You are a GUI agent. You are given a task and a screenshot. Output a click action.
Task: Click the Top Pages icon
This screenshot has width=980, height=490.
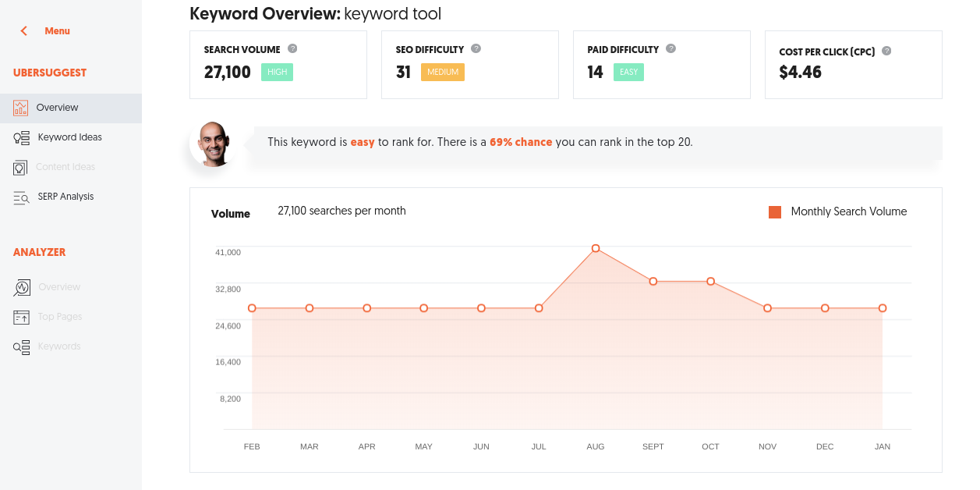[22, 318]
